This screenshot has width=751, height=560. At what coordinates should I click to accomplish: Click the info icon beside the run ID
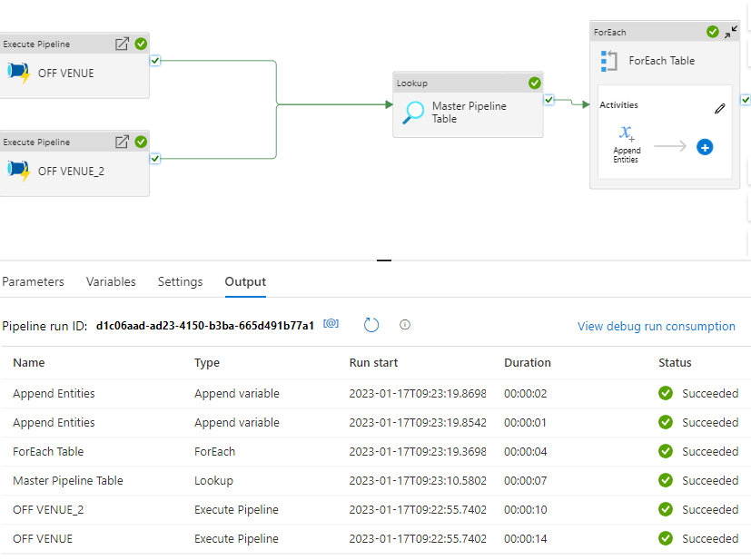pos(405,324)
